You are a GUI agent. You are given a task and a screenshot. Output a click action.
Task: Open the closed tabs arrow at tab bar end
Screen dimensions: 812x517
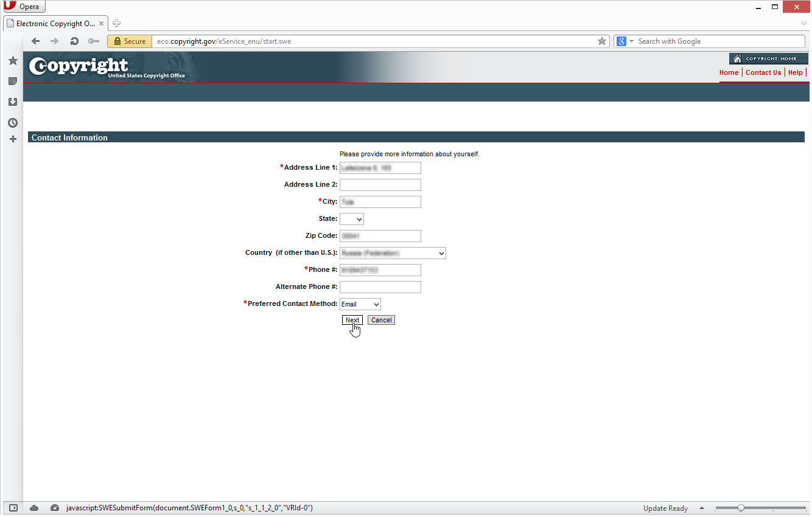(803, 23)
